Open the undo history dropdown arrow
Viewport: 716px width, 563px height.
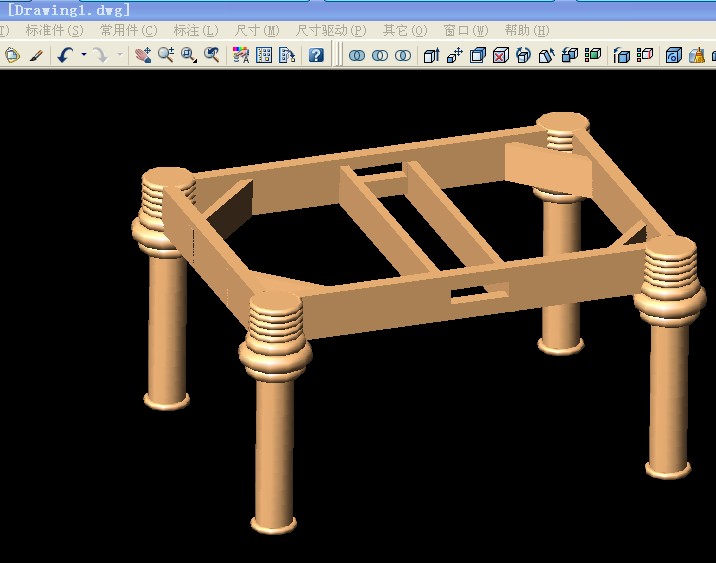tap(84, 55)
